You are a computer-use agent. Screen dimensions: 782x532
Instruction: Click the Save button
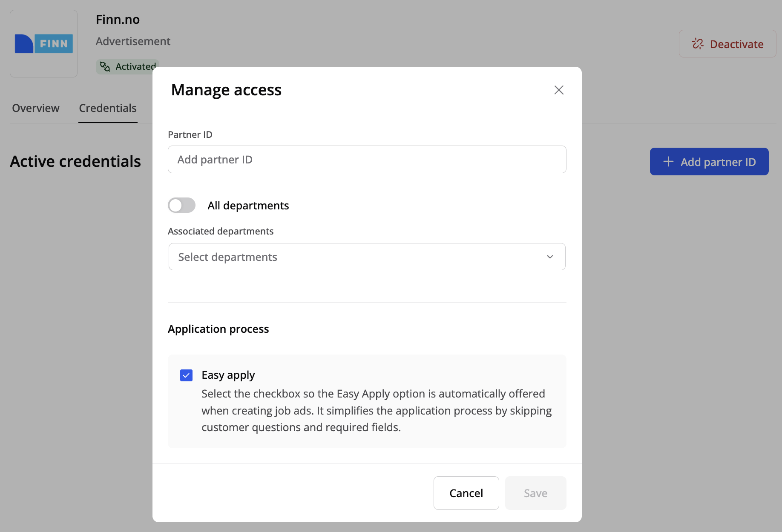coord(535,493)
